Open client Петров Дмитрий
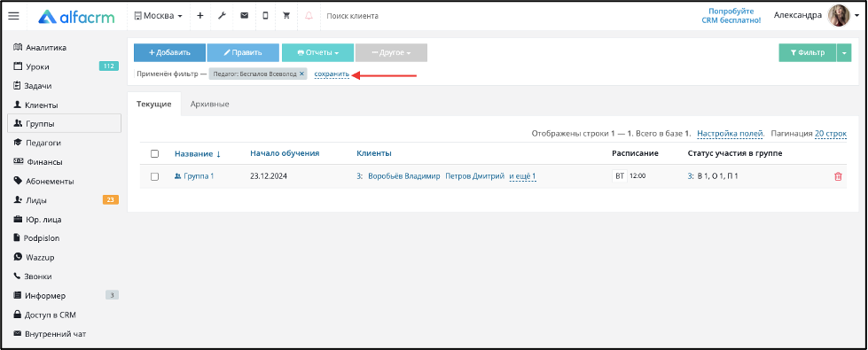The height and width of the screenshot is (350, 868). pyautogui.click(x=475, y=176)
